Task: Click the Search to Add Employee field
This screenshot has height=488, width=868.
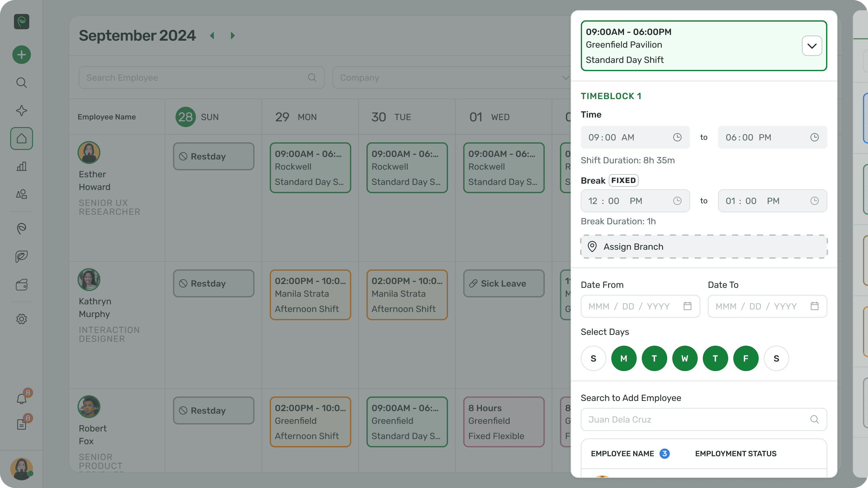Action: point(697,419)
